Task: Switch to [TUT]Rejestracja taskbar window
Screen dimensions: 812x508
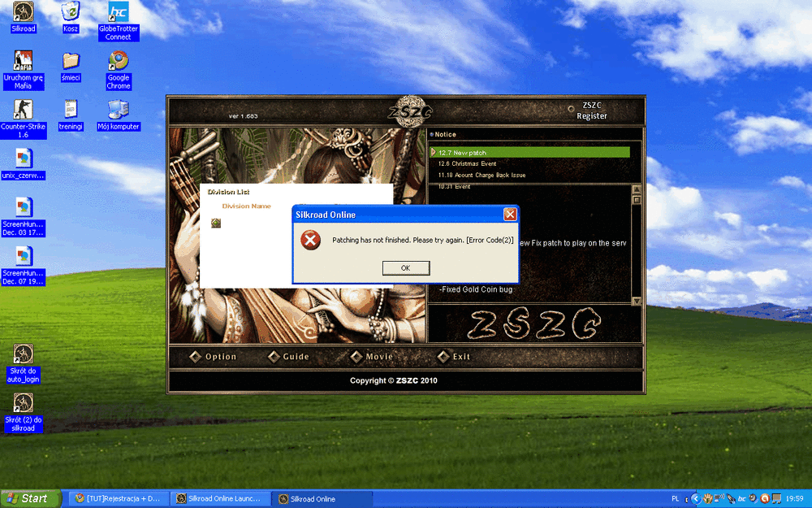Action: coord(119,499)
